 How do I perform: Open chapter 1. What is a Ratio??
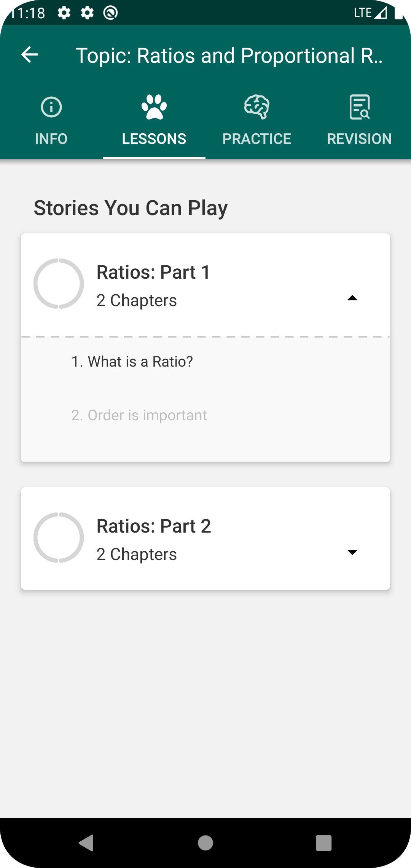click(132, 362)
